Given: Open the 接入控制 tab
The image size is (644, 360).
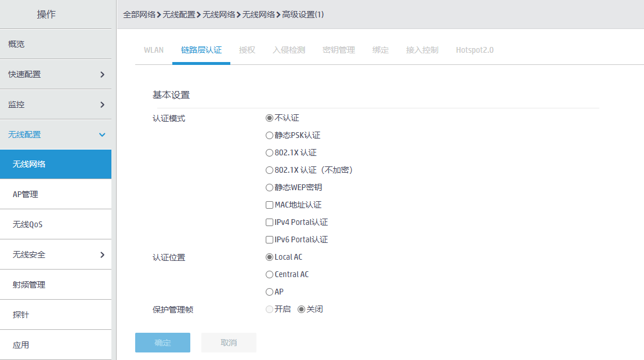Looking at the screenshot, I should [x=422, y=50].
